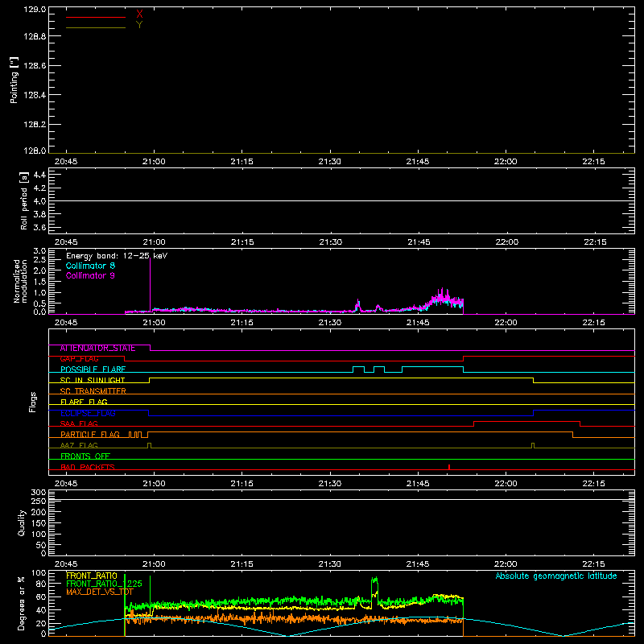Click the GAP_FLAG label
The height and width of the screenshot is (644, 644).
point(79,359)
